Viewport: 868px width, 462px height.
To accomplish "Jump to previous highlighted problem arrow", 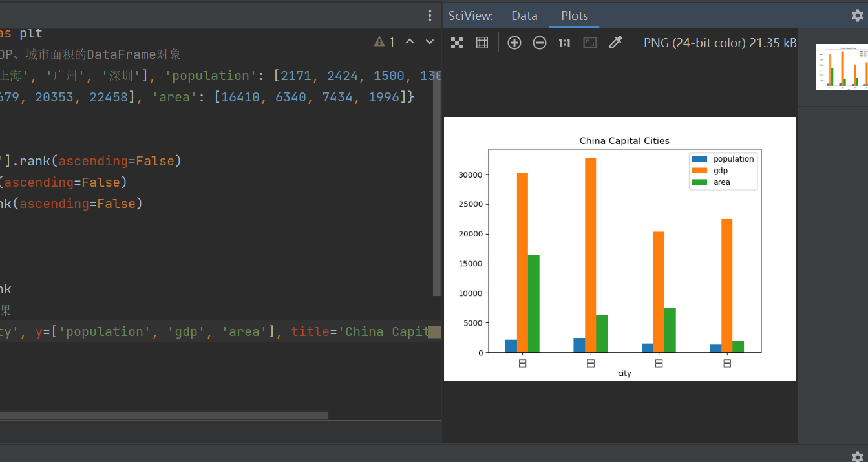I will click(x=410, y=42).
